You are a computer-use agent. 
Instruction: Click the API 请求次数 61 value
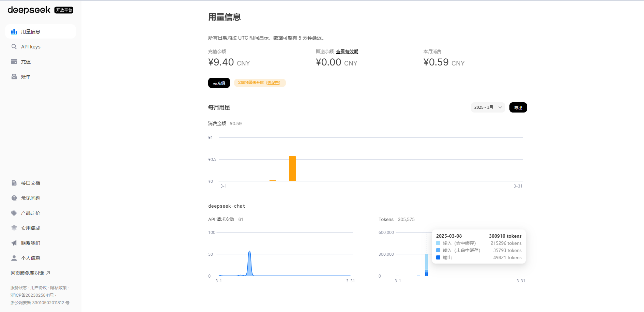click(x=241, y=219)
